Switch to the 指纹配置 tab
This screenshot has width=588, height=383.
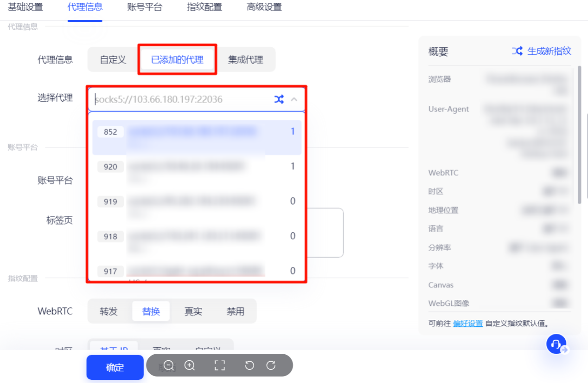[x=205, y=7]
